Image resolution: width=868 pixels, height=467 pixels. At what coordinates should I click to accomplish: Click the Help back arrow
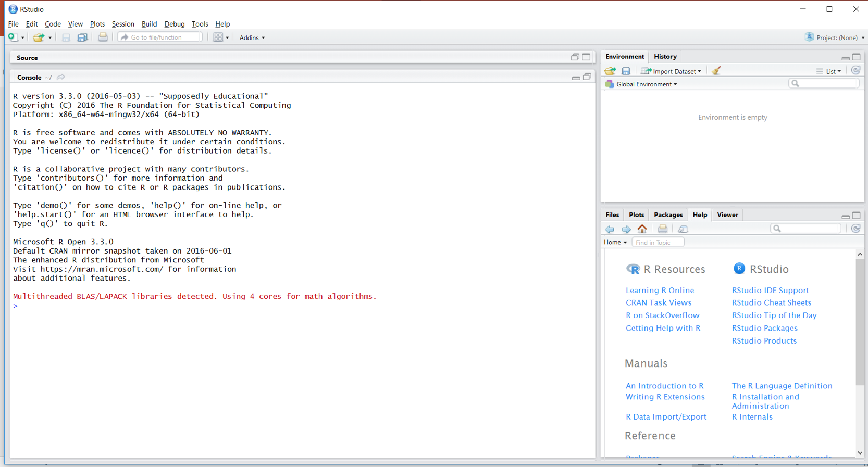[x=610, y=229]
